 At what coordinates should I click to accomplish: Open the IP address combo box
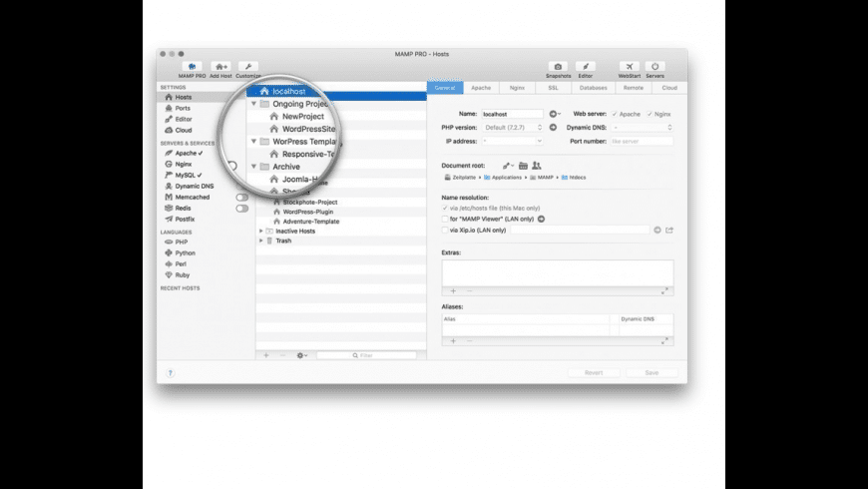coord(513,142)
